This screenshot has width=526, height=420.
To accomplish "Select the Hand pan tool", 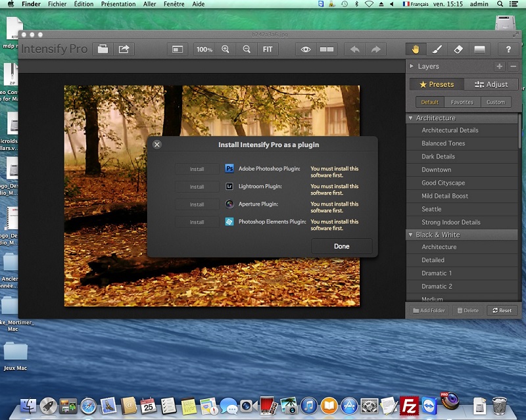I will [x=416, y=49].
